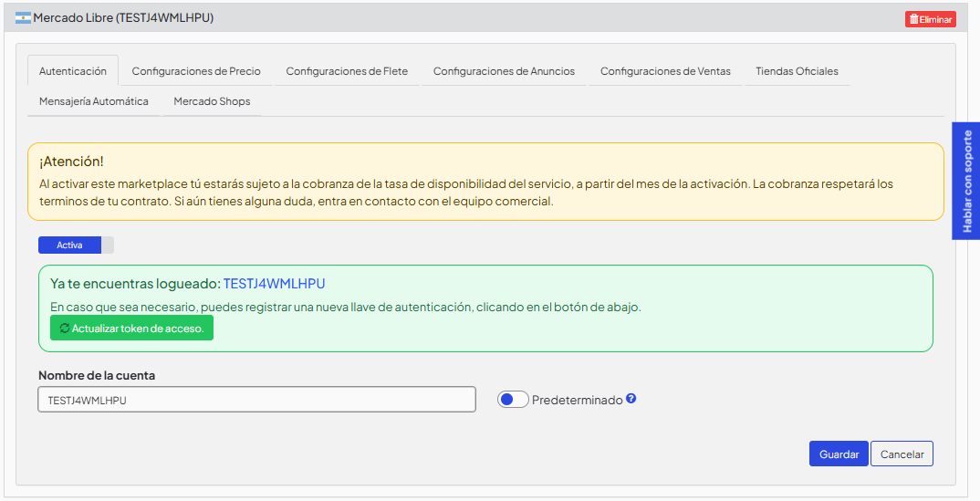Focus the Nombre de la cuenta field
Screen dimensions: 980x501
(x=257, y=400)
